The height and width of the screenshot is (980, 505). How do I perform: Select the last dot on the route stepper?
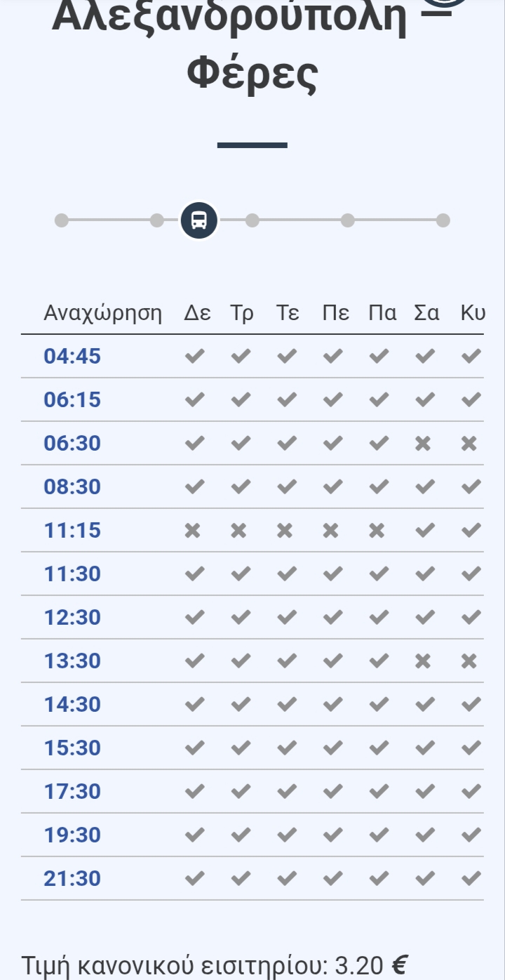coord(443,220)
